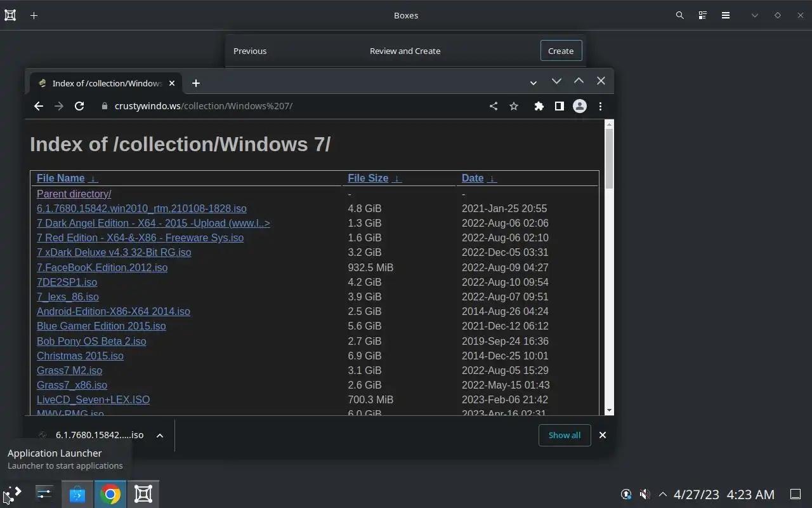Click the scrollbar down arrow
The width and height of the screenshot is (812, 508).
609,410
